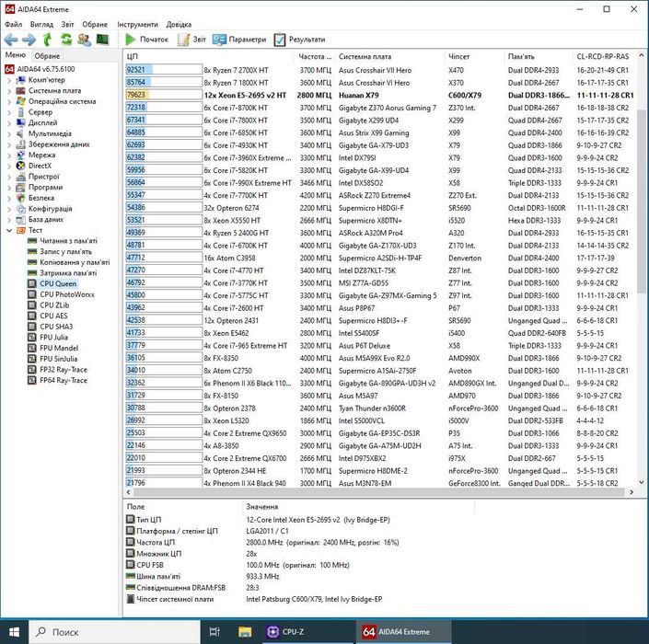Screen dimensions: 649x644
Task: Click the blue Back arrow in toolbar
Action: pos(10,40)
